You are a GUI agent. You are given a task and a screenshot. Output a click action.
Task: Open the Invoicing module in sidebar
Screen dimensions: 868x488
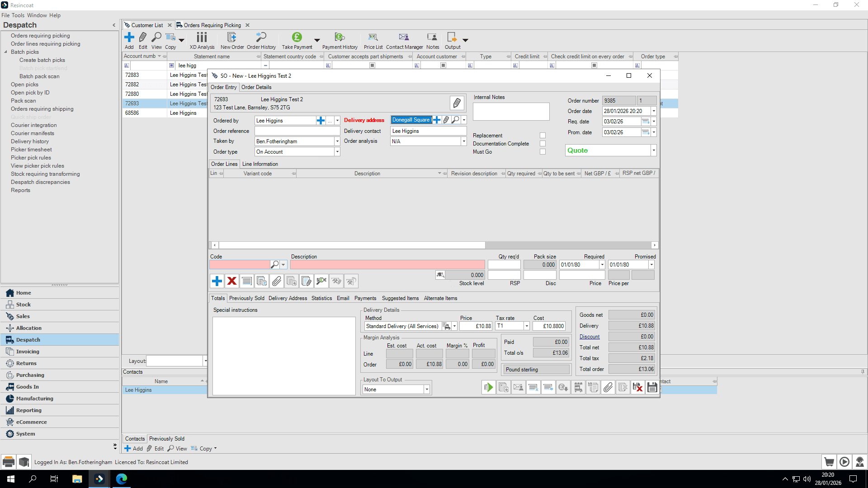[60, 352]
